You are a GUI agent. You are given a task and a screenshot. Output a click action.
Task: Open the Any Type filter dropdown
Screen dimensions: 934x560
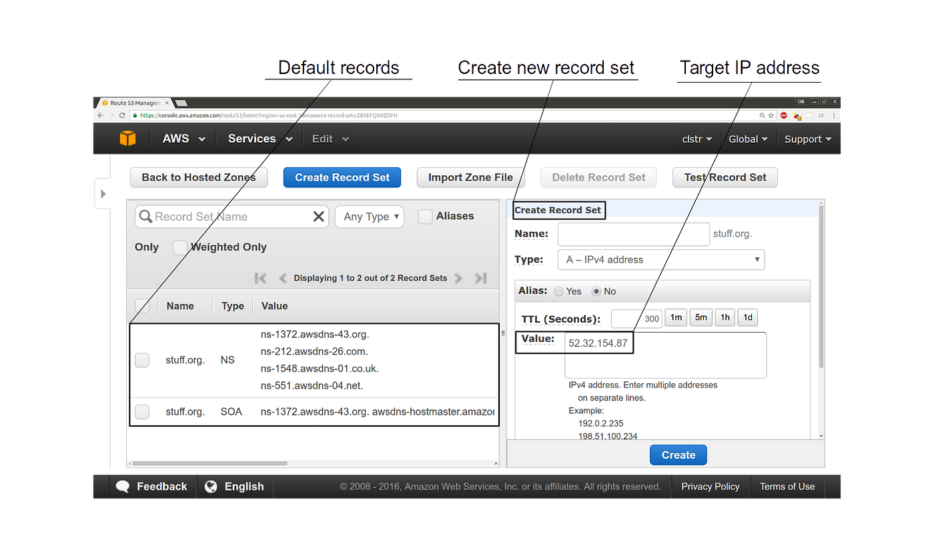[x=369, y=217]
